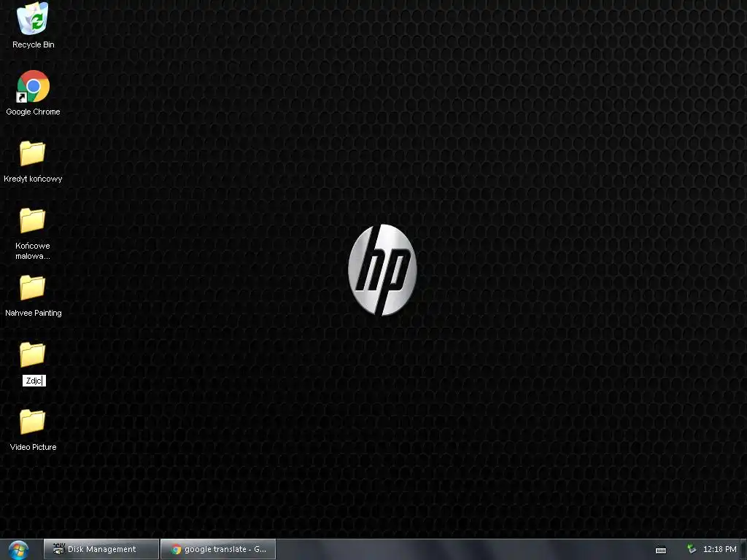Viewport: 747px width, 560px height.
Task: Select the Końcowe malowa... folder icon
Action: (x=32, y=220)
